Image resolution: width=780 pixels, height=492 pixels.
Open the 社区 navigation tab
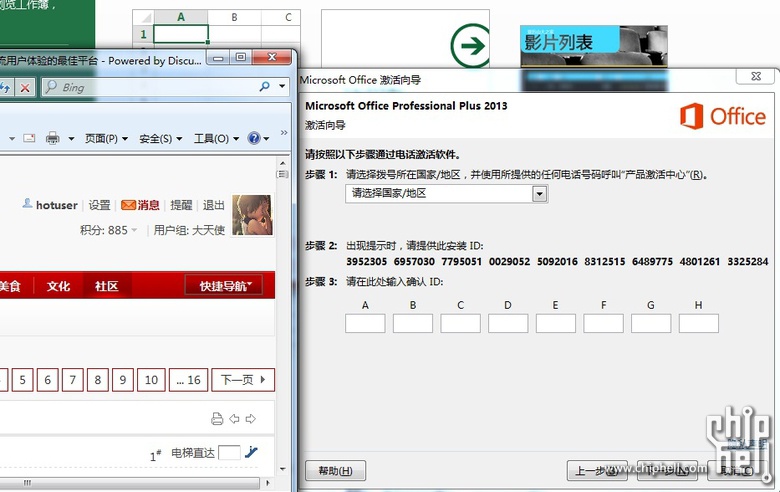(106, 286)
